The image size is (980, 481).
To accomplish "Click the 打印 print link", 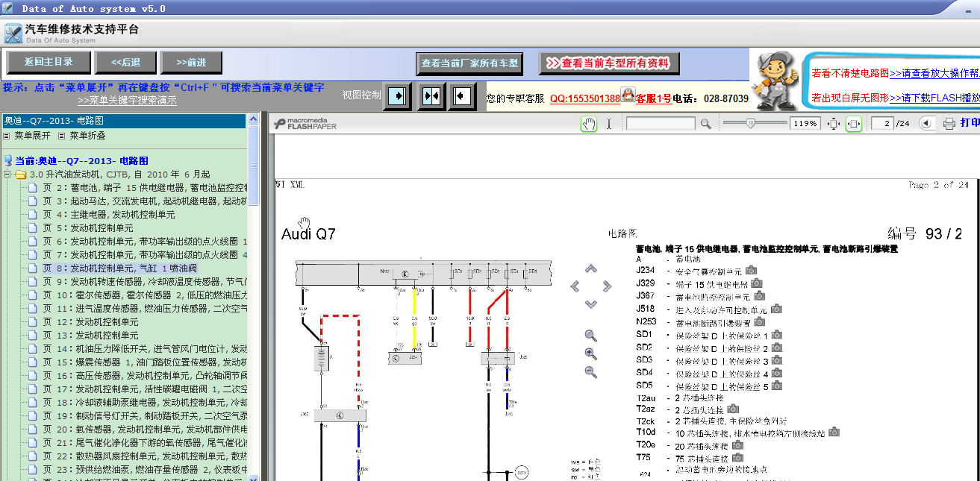I will click(970, 123).
